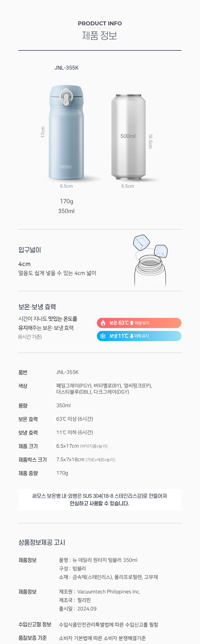Click the PRODUCT INFO heading
200x644 pixels.
point(100,23)
